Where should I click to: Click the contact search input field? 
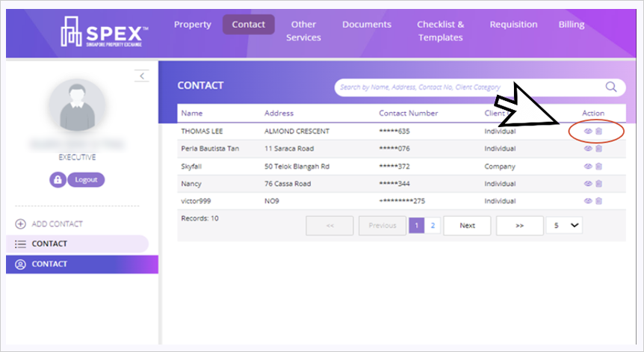coord(467,87)
